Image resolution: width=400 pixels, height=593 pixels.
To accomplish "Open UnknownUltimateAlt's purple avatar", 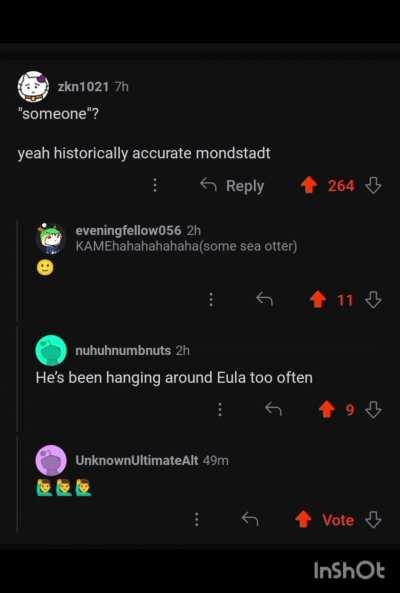I will tap(51, 460).
